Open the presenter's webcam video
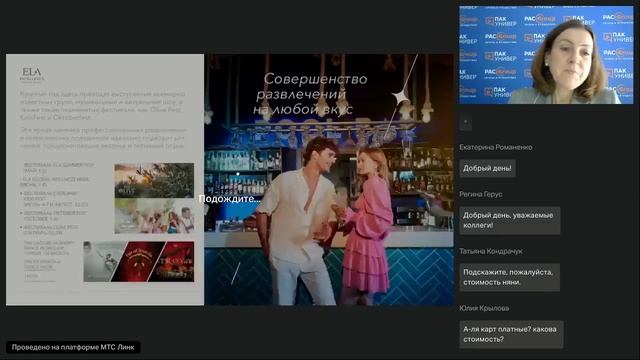The width and height of the screenshot is (640, 360). (x=546, y=55)
